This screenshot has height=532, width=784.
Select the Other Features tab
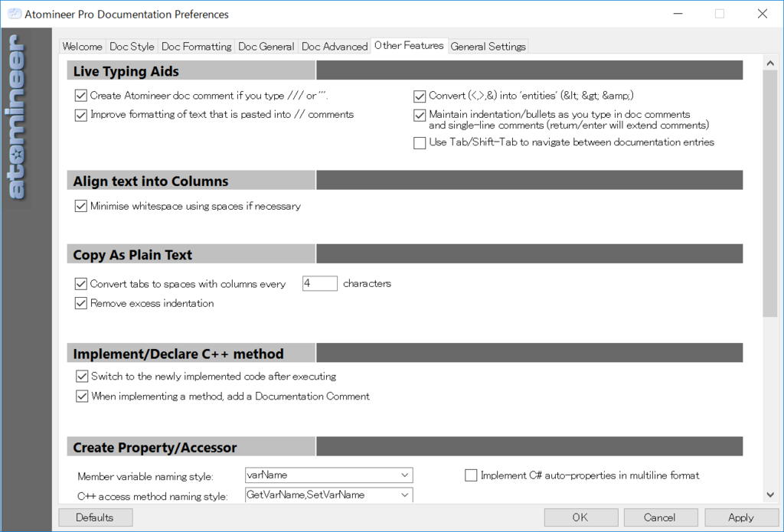pyautogui.click(x=409, y=45)
